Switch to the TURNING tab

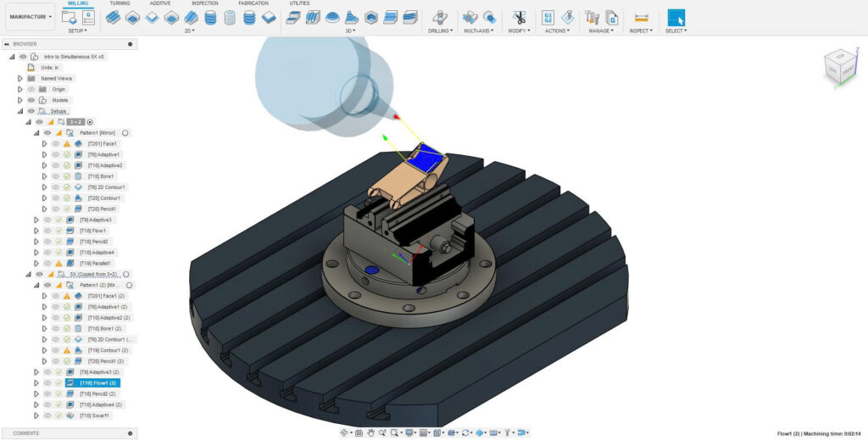coord(120,3)
